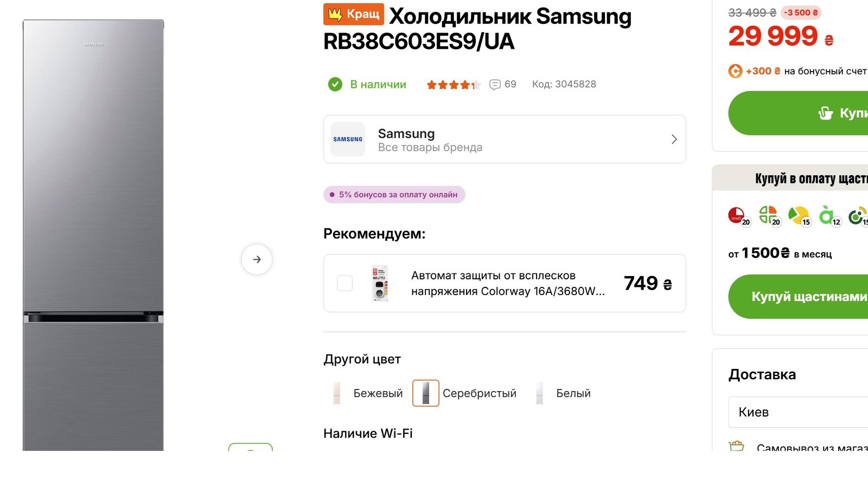Expand the Samsung brand products chevron
Viewport: 868px width, 492px height.
674,139
